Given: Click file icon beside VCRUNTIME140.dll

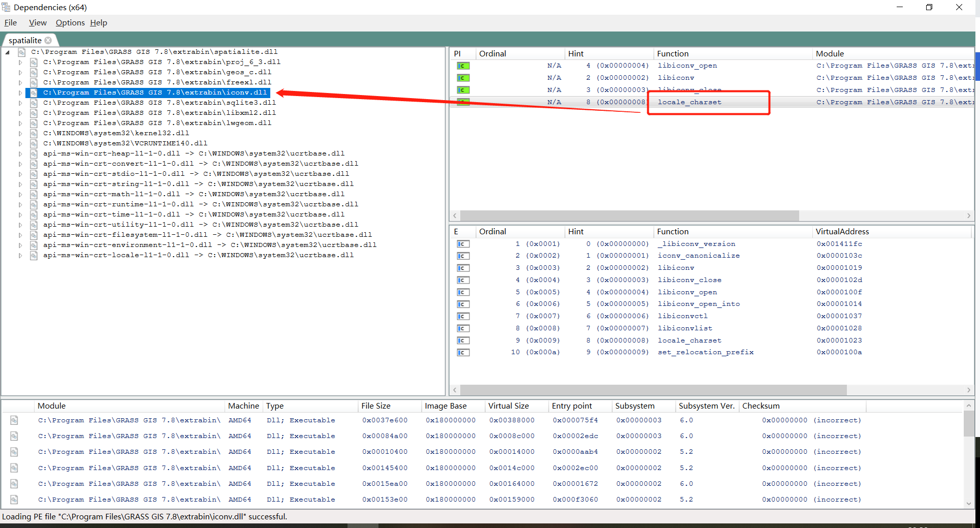Looking at the screenshot, I should tap(34, 143).
